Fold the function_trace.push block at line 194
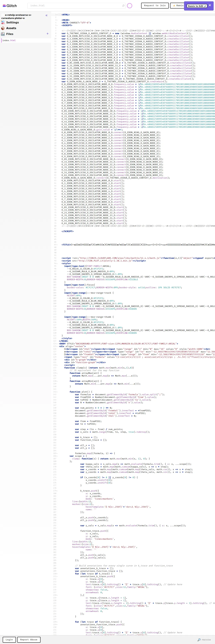The width and height of the screenshot is (215, 644). coord(57,531)
